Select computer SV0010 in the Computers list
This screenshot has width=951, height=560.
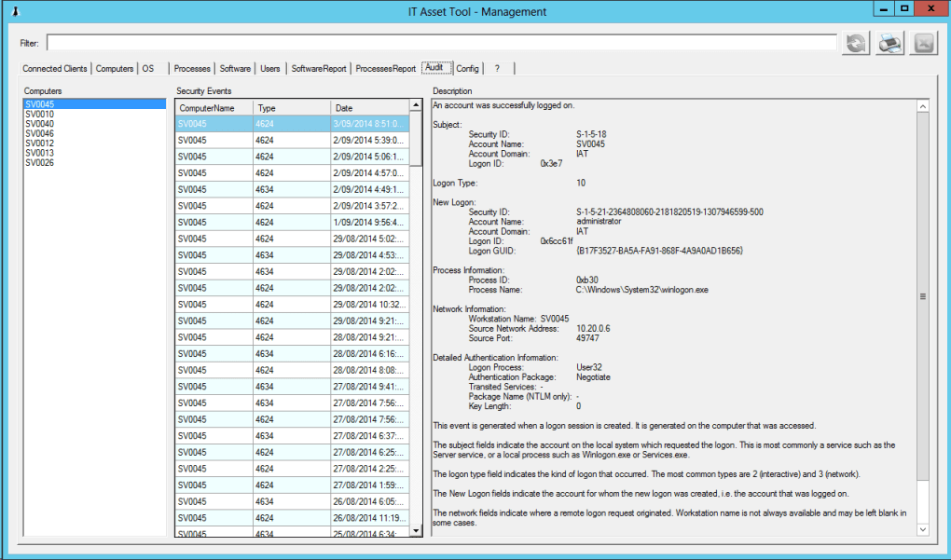pos(39,115)
